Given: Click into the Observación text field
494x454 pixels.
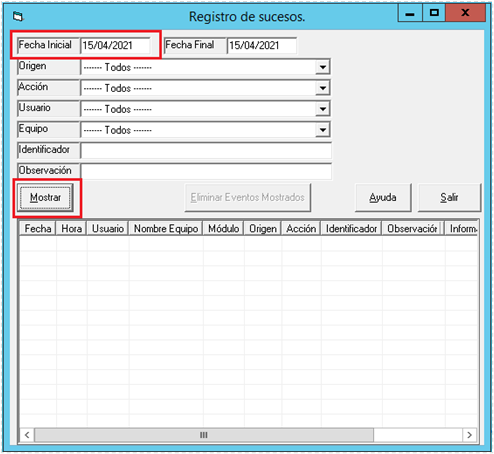Looking at the screenshot, I should [206, 172].
